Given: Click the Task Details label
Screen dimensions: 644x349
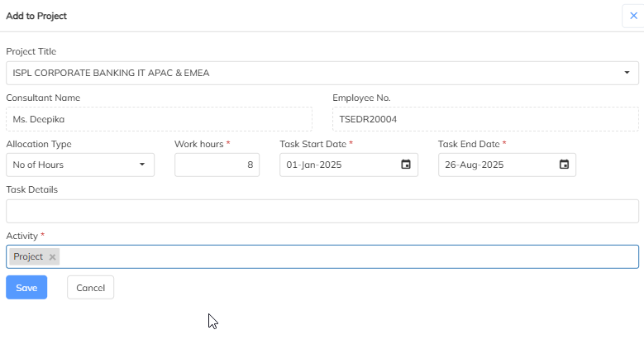Looking at the screenshot, I should (31, 189).
